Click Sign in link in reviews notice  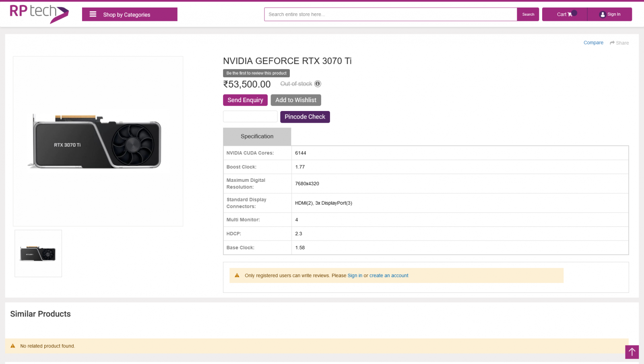(x=355, y=276)
